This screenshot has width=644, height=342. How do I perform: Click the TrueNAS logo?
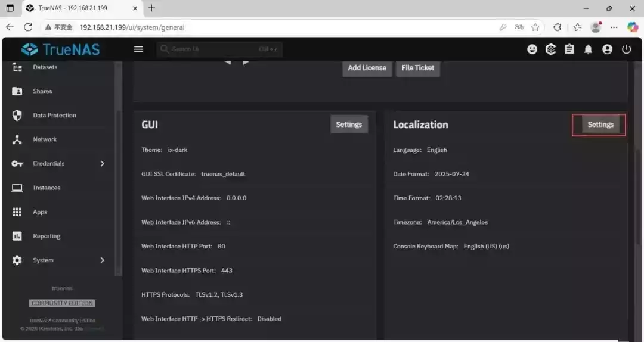(x=61, y=49)
